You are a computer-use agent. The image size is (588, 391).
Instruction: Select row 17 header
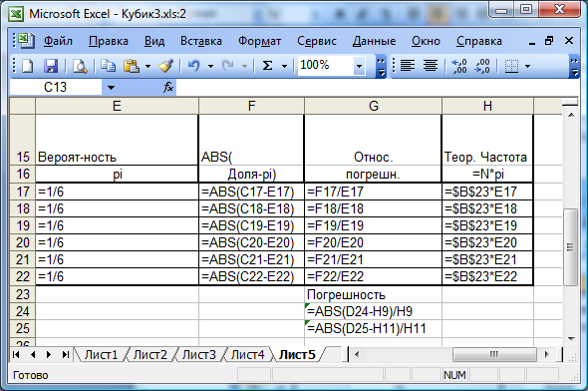pyautogui.click(x=23, y=192)
